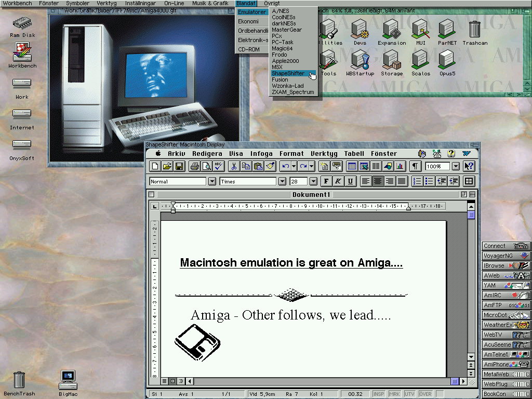This screenshot has width=532, height=399.
Task: Expand the Undo history dropdown arrow
Action: [294, 166]
